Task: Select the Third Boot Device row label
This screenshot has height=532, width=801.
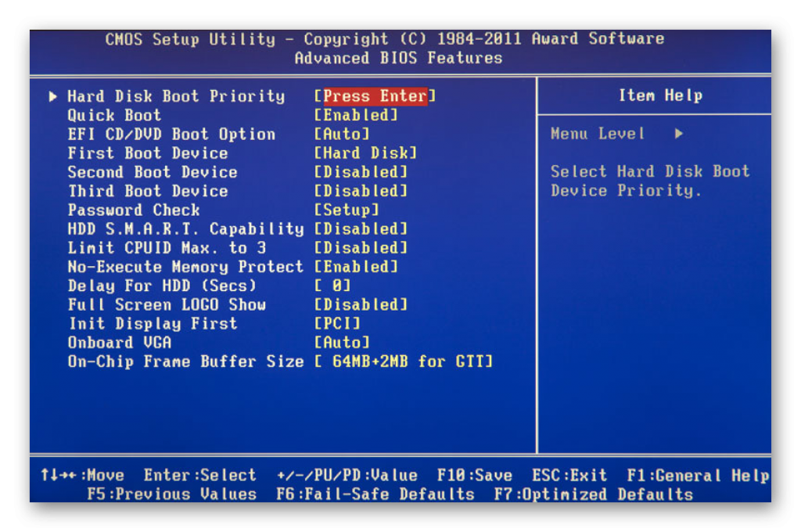Action: click(x=147, y=191)
